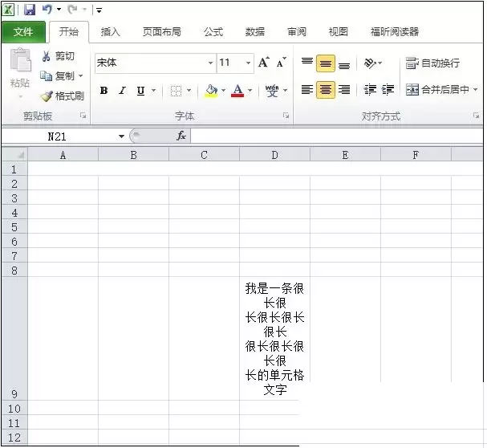Viewport: 487px width, 448px height.
Task: Open the font color dropdown arrow
Action: (x=250, y=91)
